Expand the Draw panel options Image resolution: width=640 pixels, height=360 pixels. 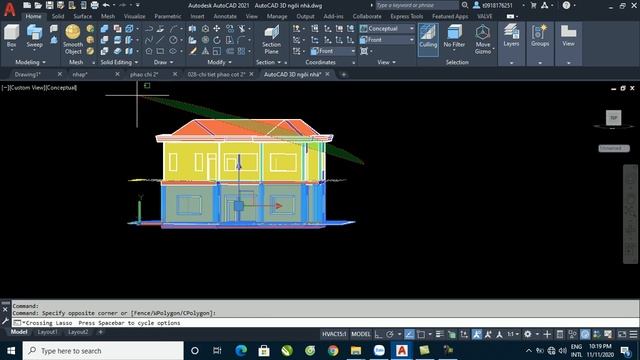pos(163,62)
